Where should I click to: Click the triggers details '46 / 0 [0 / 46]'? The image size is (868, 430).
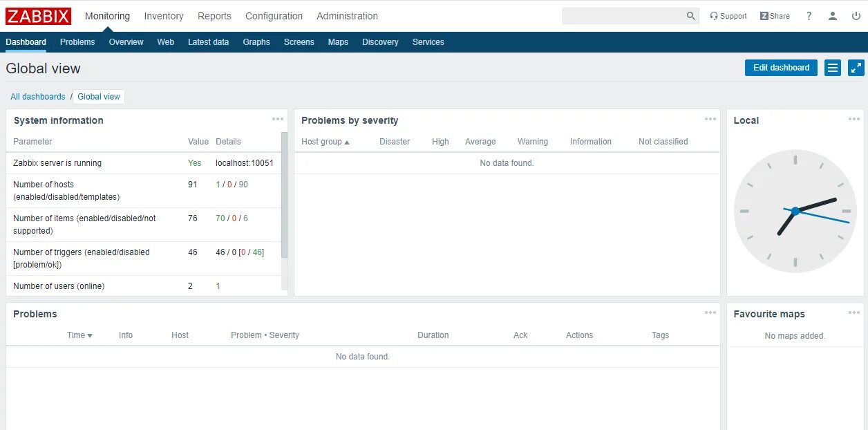[240, 252]
